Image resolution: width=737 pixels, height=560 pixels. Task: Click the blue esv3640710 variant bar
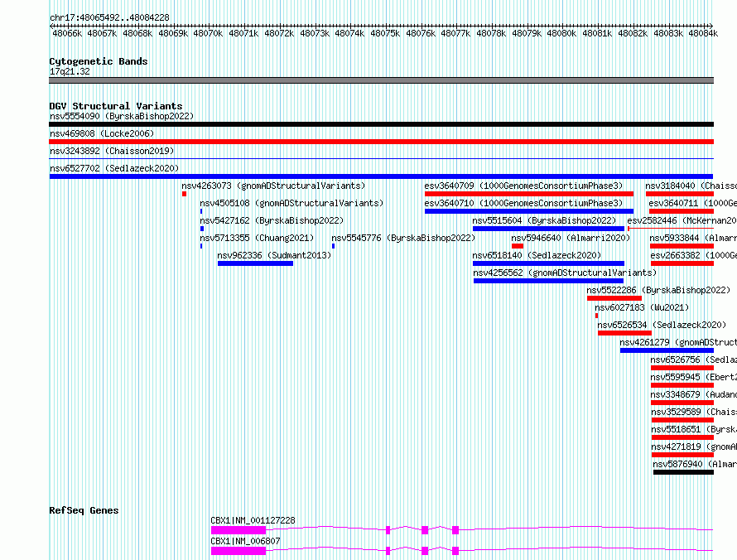click(529, 211)
